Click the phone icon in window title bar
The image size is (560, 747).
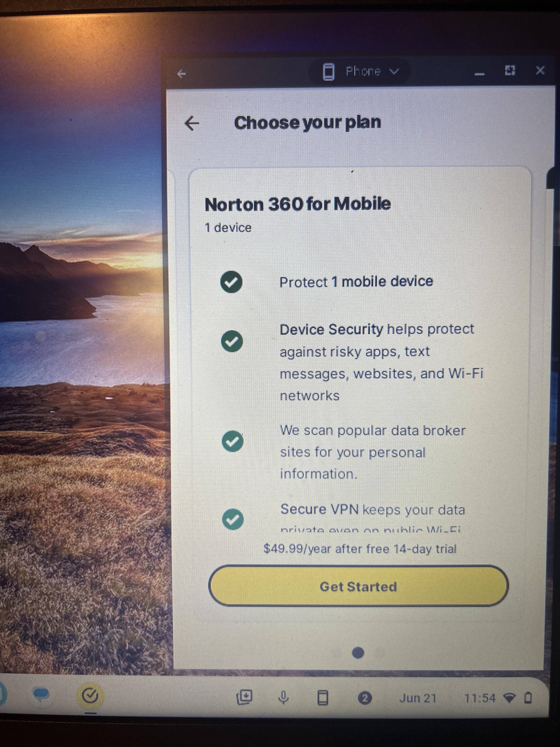pyautogui.click(x=328, y=72)
